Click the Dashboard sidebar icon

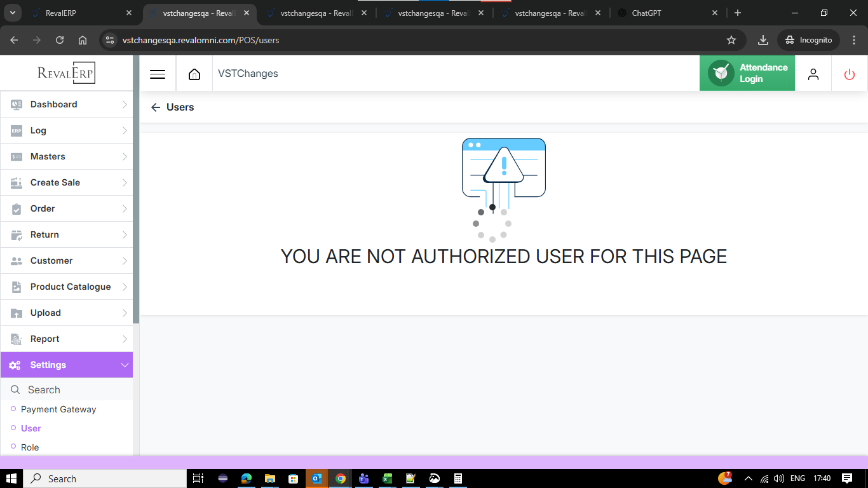point(17,104)
